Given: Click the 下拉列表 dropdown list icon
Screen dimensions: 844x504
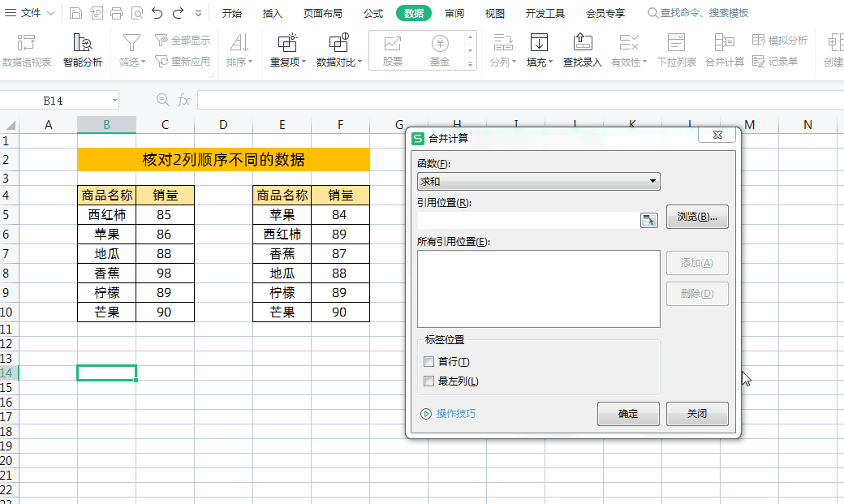Looking at the screenshot, I should tap(676, 42).
